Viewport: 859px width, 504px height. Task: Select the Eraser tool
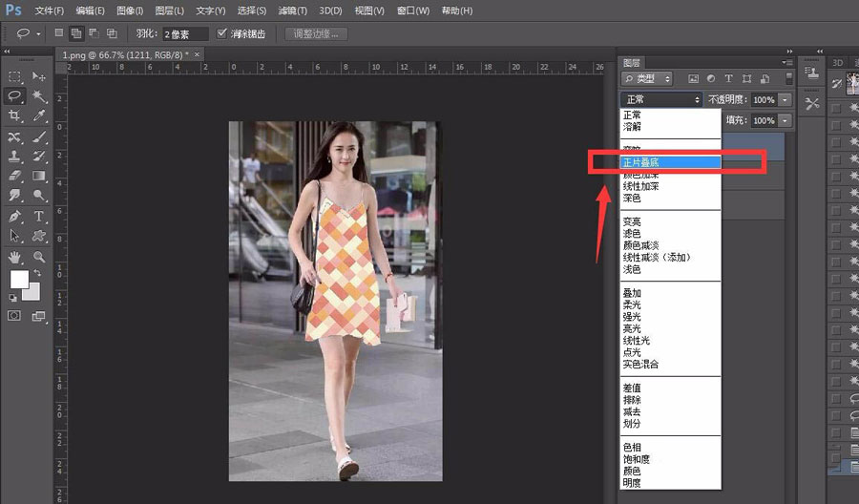click(14, 176)
